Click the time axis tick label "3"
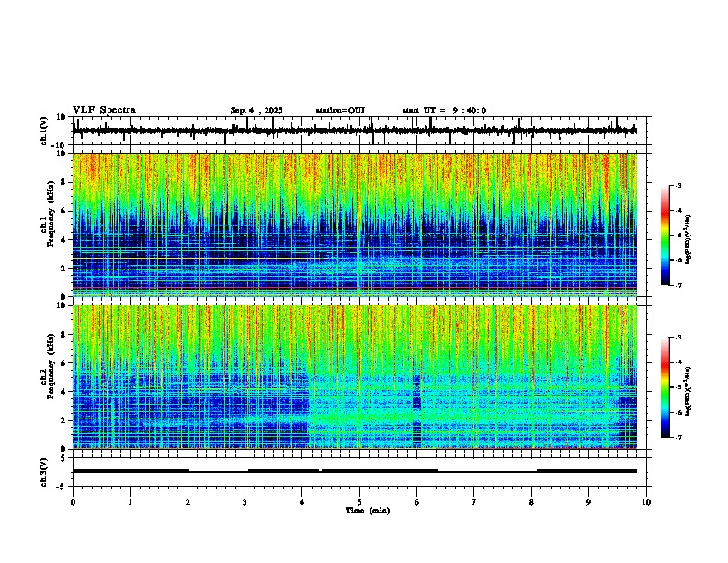This screenshot has height=563, width=728. point(245,502)
